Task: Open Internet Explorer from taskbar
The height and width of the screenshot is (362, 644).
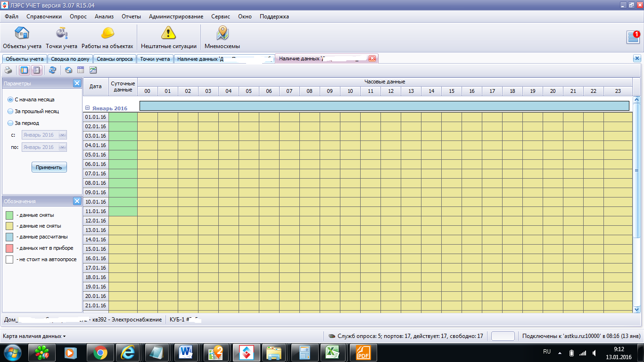Action: 128,352
